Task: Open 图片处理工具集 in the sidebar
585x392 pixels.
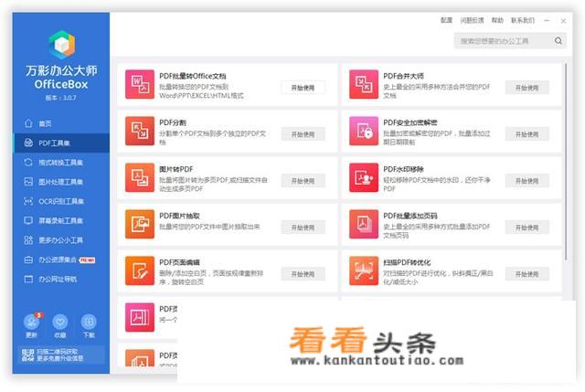Action: [x=61, y=182]
